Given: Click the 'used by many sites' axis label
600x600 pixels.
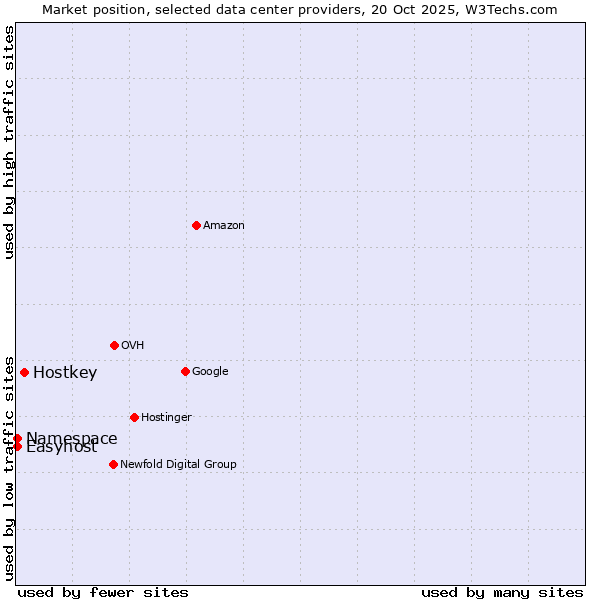Looking at the screenshot, I should point(502,592).
